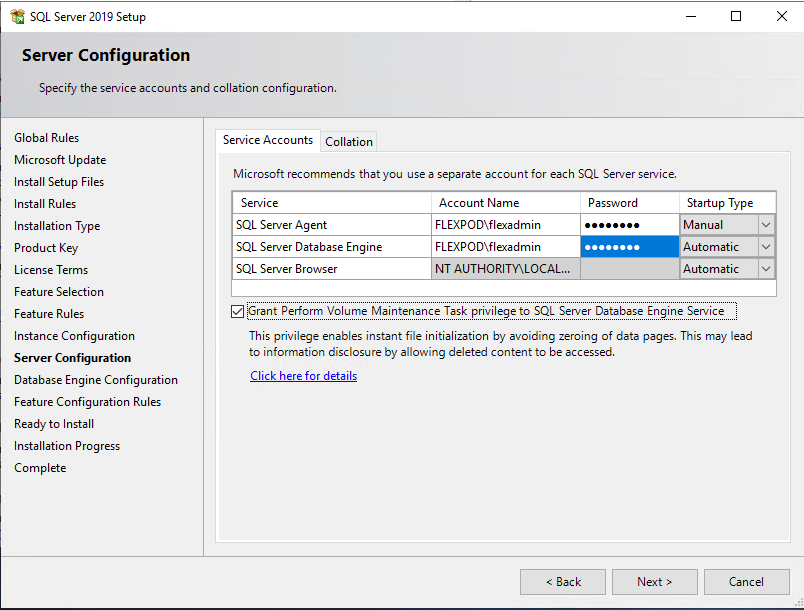The width and height of the screenshot is (804, 610).
Task: Select the SQL Server Database Engine password field
Action: click(x=630, y=247)
